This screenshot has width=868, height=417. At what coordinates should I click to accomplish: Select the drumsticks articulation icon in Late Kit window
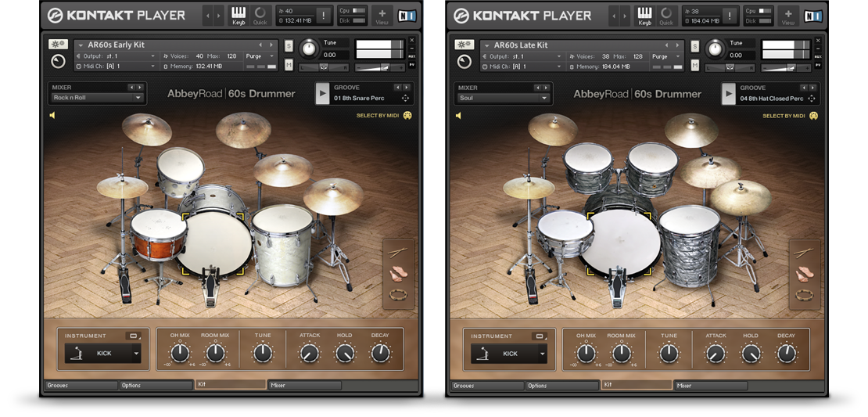pos(804,253)
